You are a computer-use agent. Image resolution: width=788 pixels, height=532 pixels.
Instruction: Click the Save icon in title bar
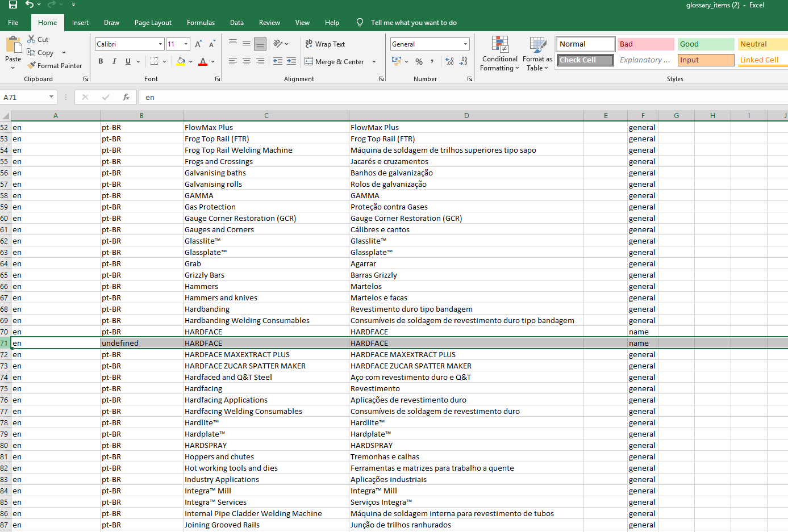click(x=12, y=5)
